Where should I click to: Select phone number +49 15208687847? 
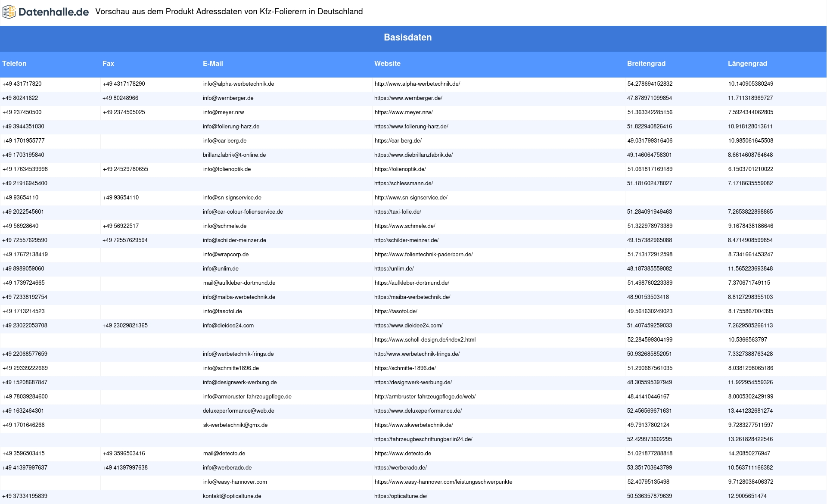pos(25,383)
